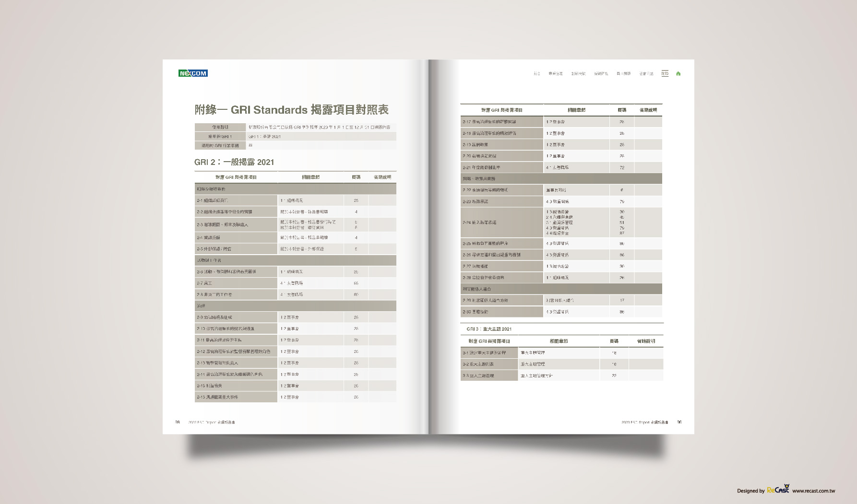
Task: Click the 省略說明 header in the GRI 3 table
Action: 646,341
